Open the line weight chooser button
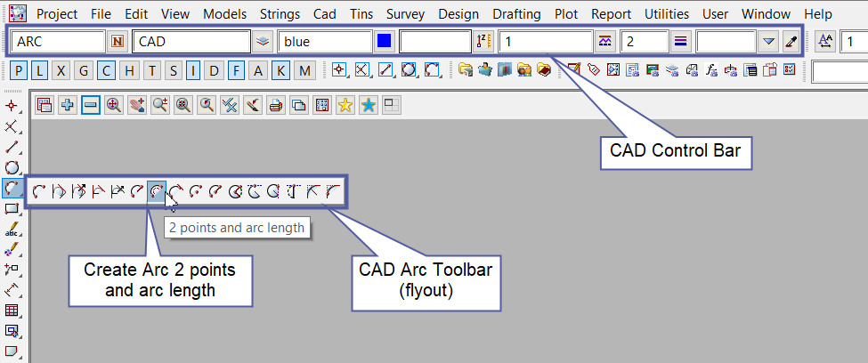Image resolution: width=868 pixels, height=363 pixels. point(680,42)
